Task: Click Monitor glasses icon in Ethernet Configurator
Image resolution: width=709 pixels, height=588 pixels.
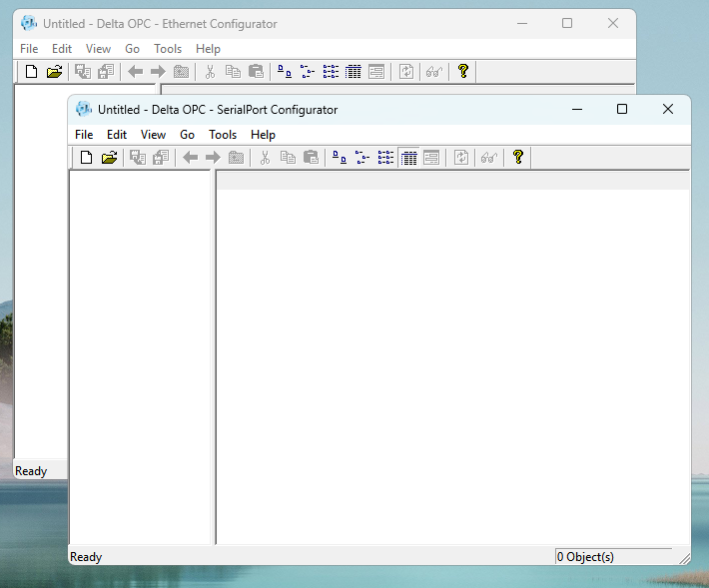Action: click(434, 72)
